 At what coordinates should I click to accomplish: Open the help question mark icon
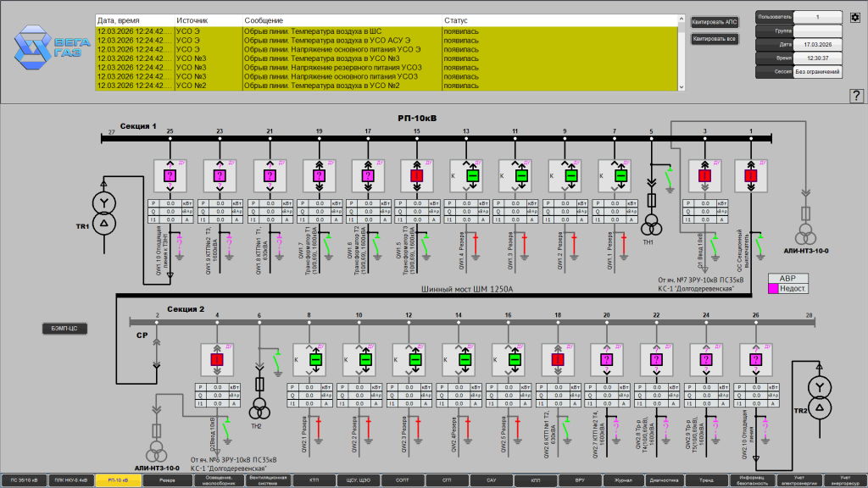(856, 96)
